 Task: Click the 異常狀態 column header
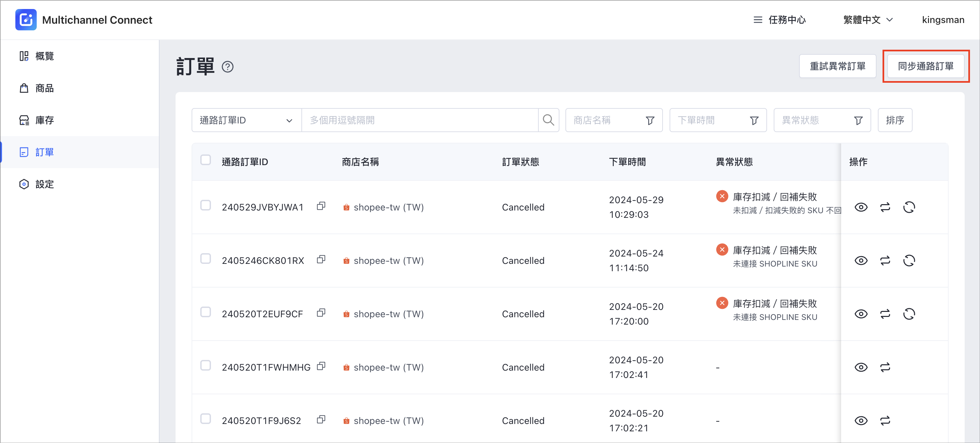point(734,162)
